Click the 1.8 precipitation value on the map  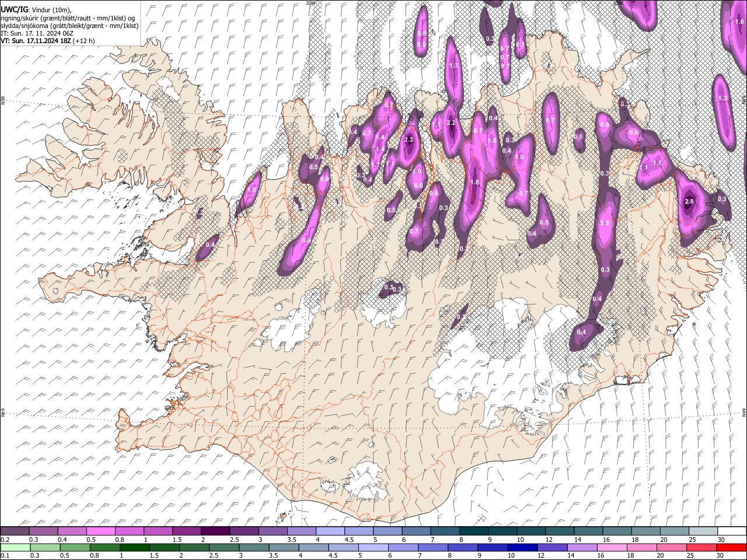pos(474,182)
